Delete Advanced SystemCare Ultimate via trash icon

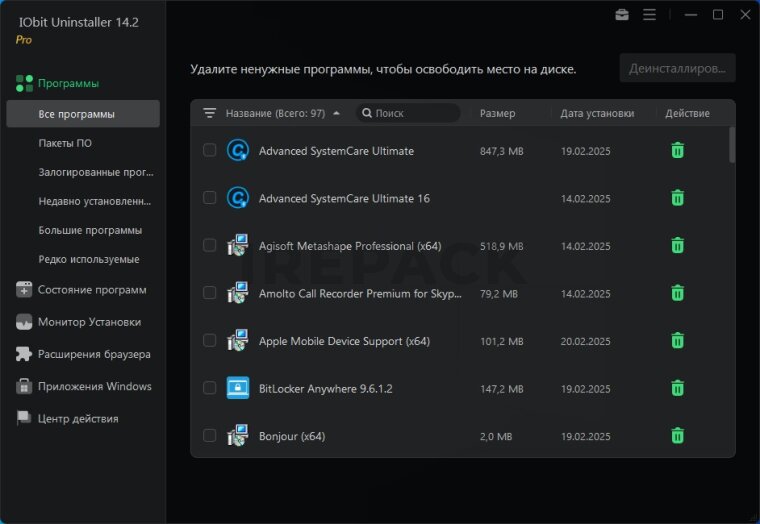click(677, 150)
